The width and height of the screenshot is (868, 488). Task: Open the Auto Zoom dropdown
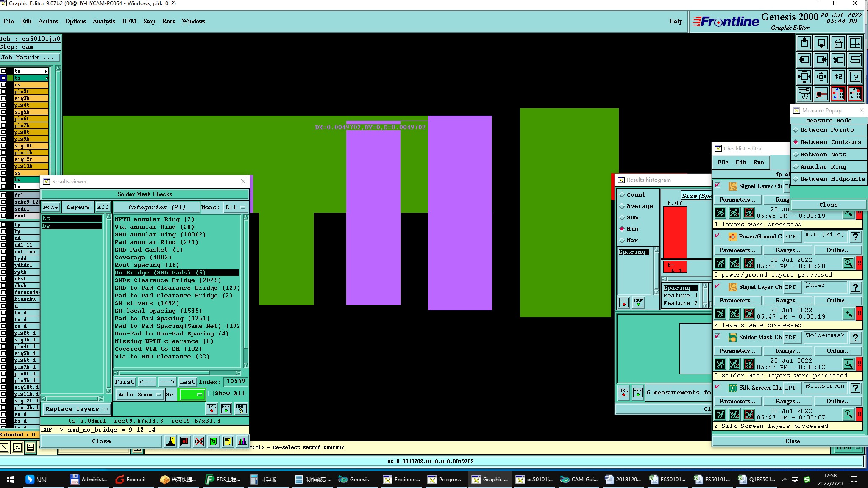tap(139, 394)
